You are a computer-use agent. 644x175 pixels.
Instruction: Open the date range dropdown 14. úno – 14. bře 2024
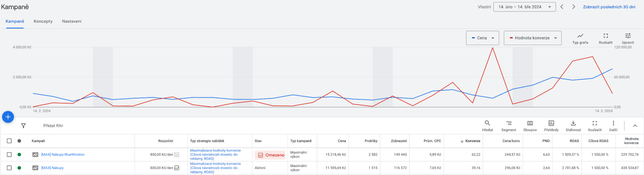tap(524, 7)
